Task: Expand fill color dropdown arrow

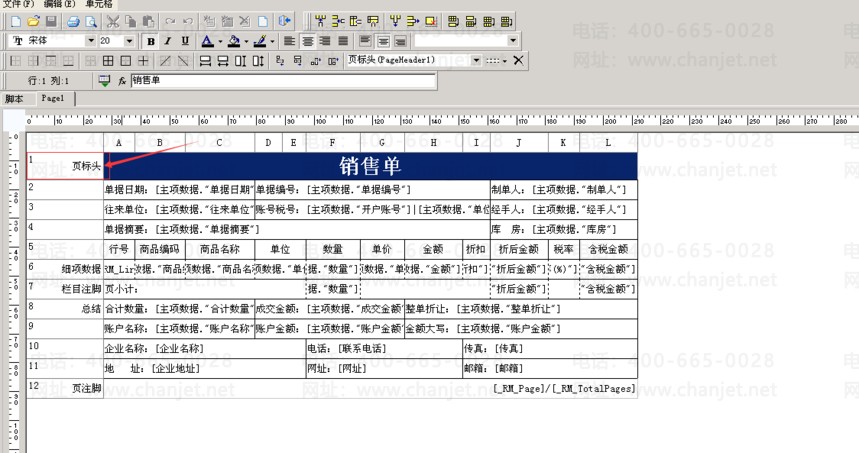Action: coord(246,42)
